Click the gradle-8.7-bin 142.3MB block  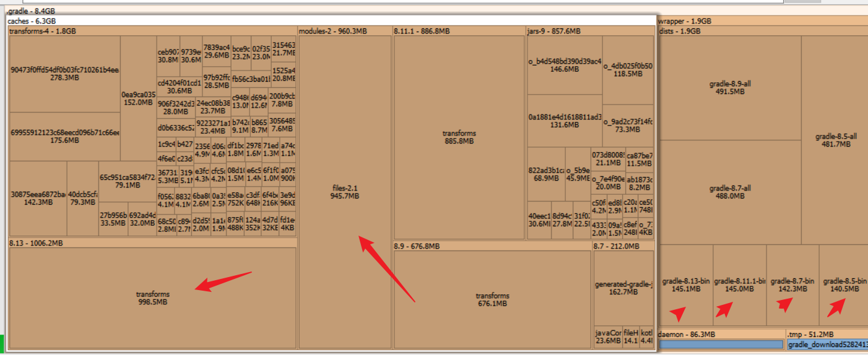coord(792,285)
